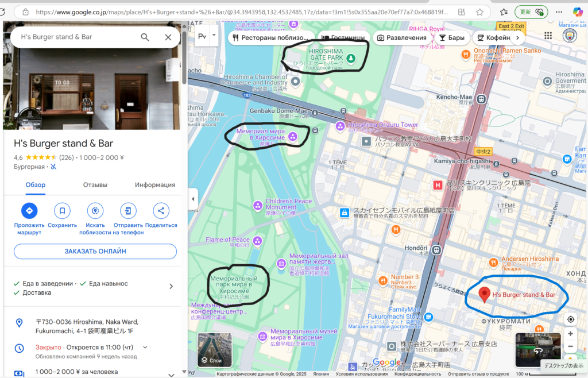Click the Number 3 steakhouse marker
The image size is (588, 378).
tap(383, 280)
